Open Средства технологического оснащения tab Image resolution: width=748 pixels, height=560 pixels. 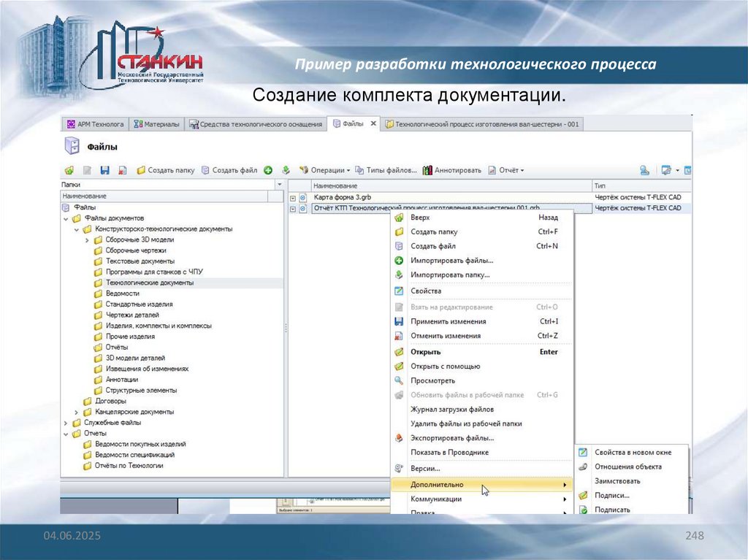point(256,124)
